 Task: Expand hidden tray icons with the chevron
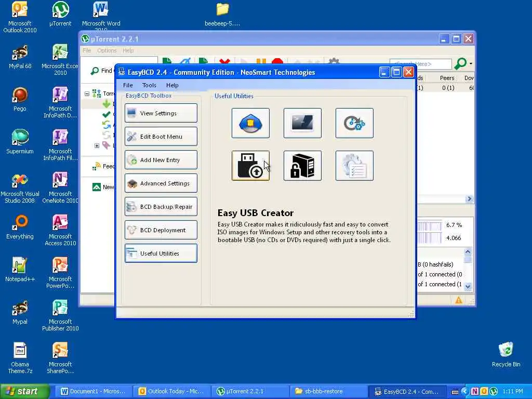(464, 392)
